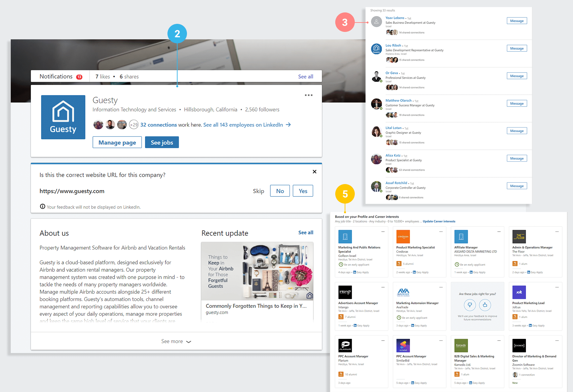Open options menu on Plarium job card
Viewport: 573px width, 392px height.
point(383,341)
